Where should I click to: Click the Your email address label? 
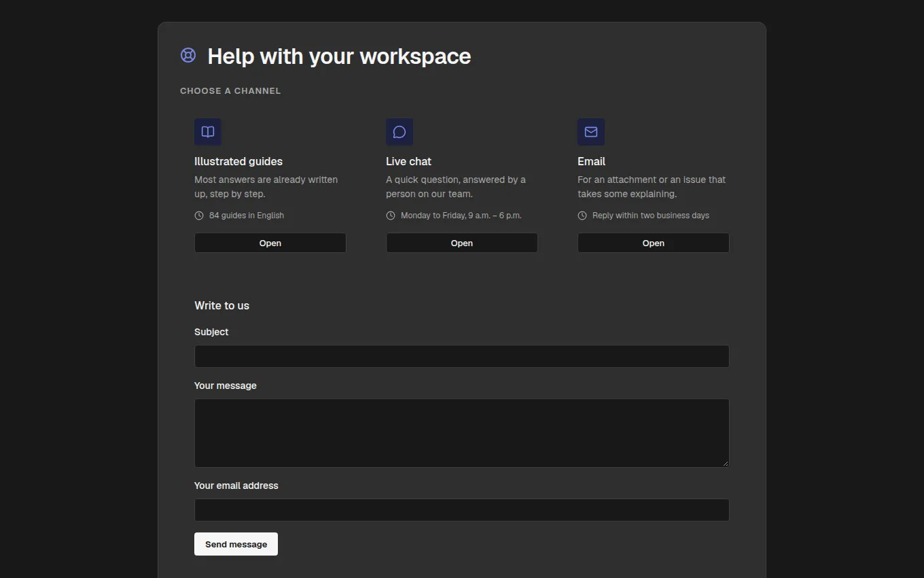point(236,486)
